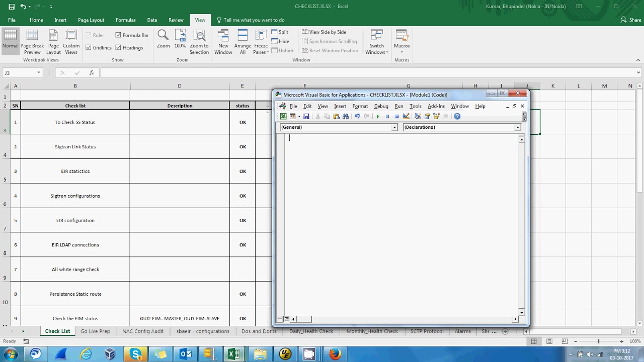
Task: Toggle Design Mode icon in VBA toolbar
Action: [x=406, y=116]
